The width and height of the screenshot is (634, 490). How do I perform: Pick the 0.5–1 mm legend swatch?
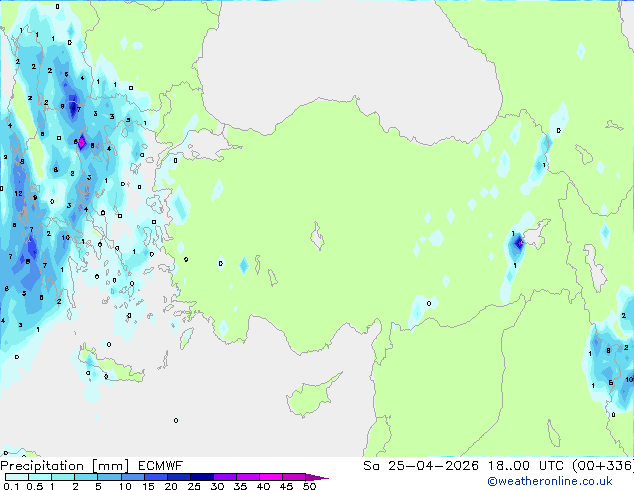(40, 477)
